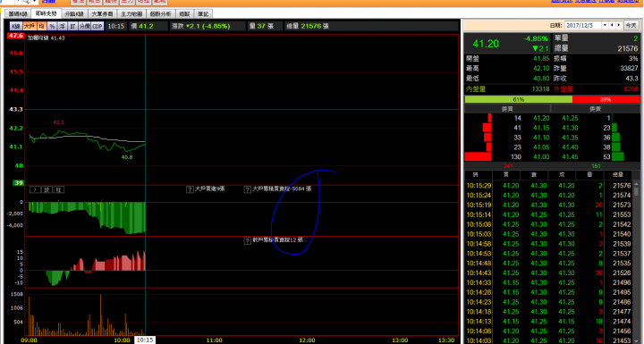This screenshot has width=644, height=344.
Task: Toggle the CDP indicator button
Action: point(97,26)
